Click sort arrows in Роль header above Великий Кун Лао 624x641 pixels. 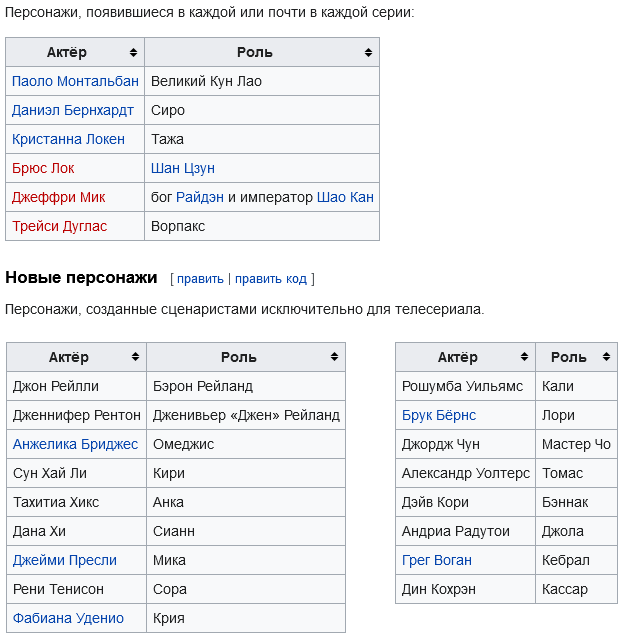click(368, 53)
